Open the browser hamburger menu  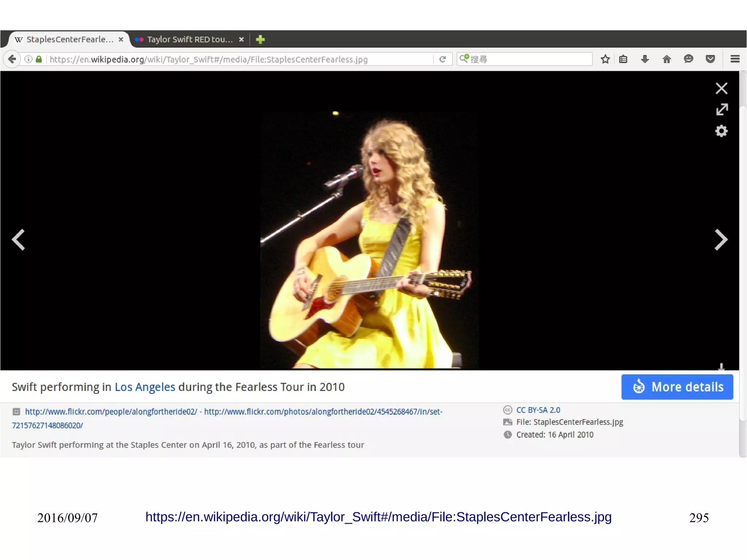coord(735,59)
